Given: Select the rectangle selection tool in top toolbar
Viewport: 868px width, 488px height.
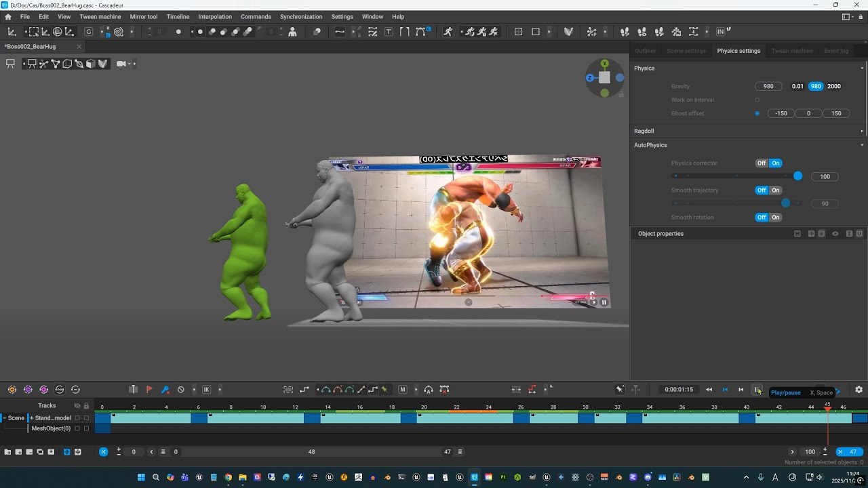Looking at the screenshot, I should pyautogui.click(x=33, y=32).
